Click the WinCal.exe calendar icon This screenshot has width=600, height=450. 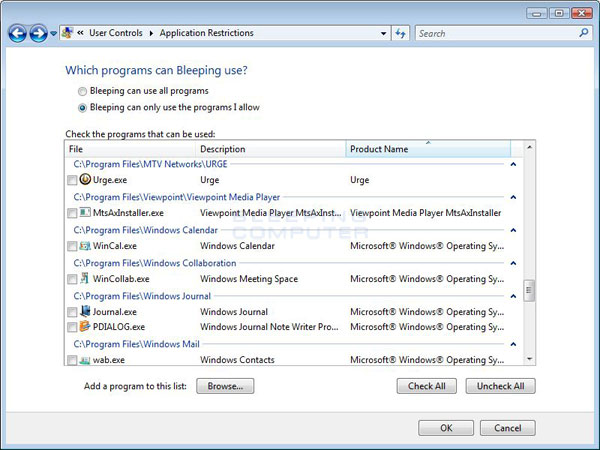click(85, 246)
